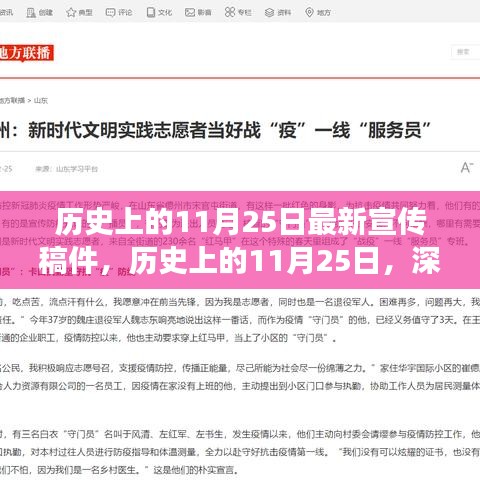The height and width of the screenshot is (480, 480).
Task: Click the line 今年37岁的魏庄退役军人魏志东
Action: tap(240, 320)
